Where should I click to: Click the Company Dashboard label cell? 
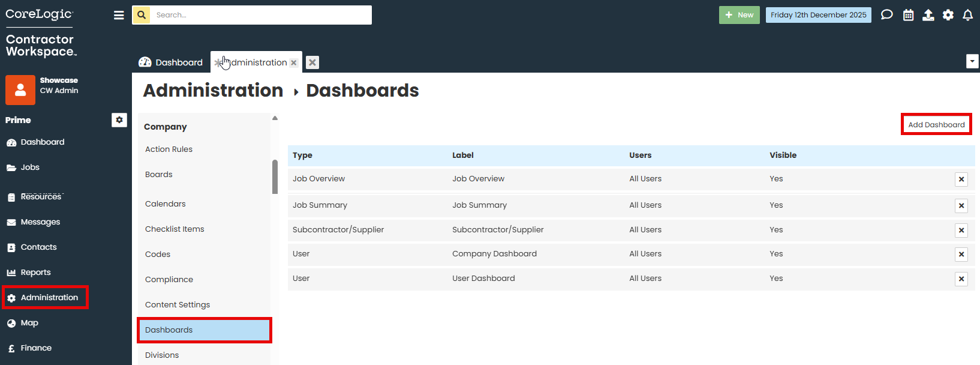click(x=494, y=254)
